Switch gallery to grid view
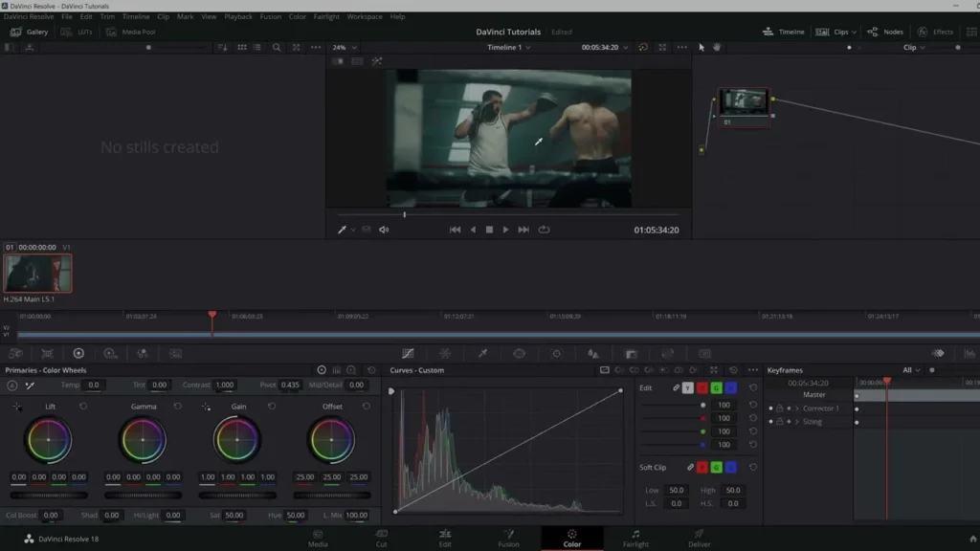The image size is (980, 551). pos(242,48)
